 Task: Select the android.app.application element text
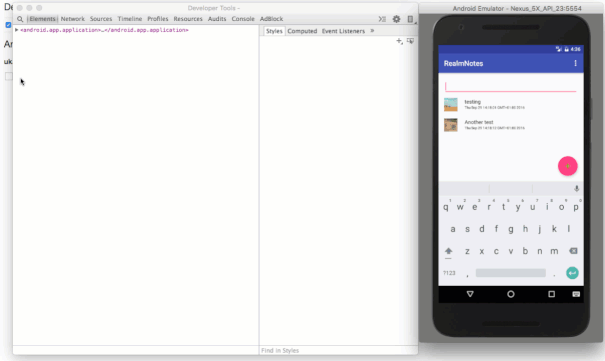click(104, 30)
